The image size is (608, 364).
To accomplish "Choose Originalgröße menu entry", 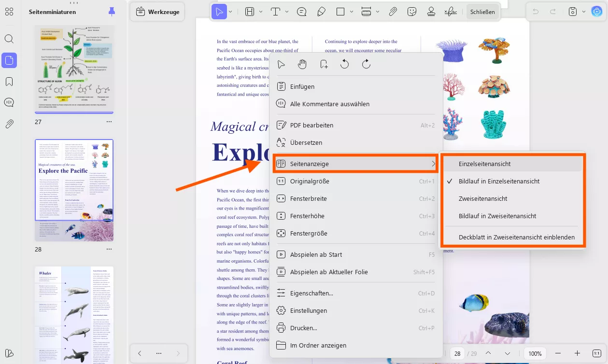I will click(x=355, y=181).
